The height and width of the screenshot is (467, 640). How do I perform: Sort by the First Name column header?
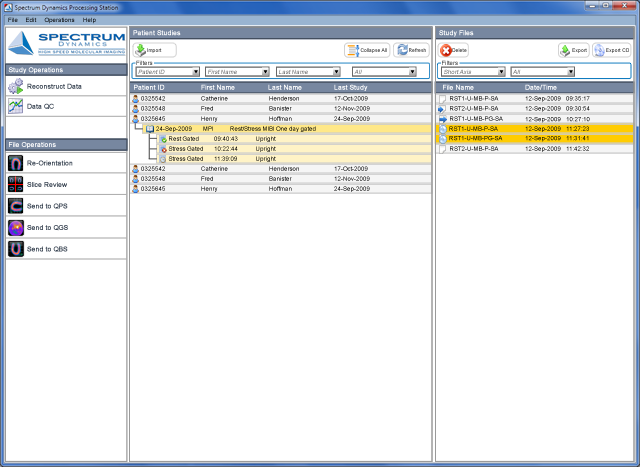(218, 87)
